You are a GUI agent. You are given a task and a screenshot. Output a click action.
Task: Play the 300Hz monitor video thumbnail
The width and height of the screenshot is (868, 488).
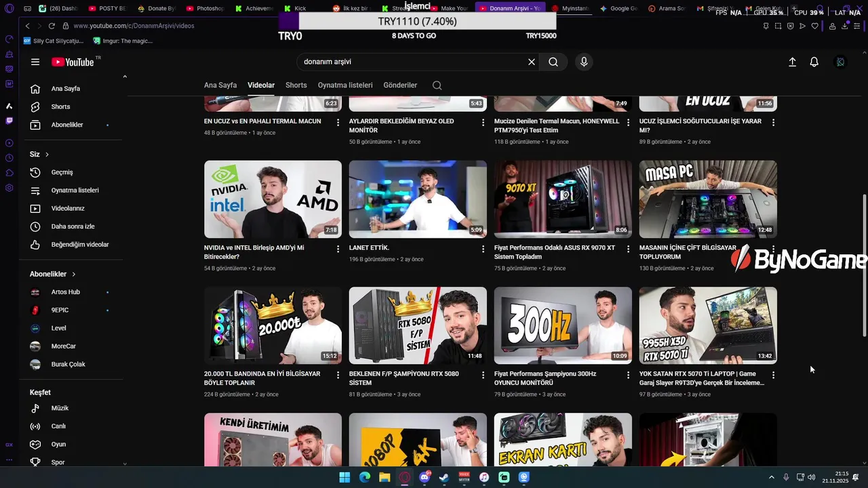coord(563,325)
